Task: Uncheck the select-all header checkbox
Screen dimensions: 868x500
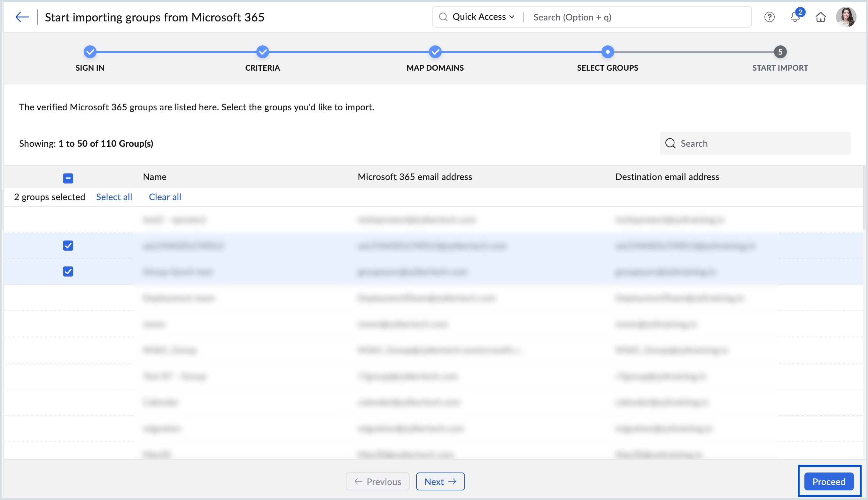Action: (x=68, y=178)
